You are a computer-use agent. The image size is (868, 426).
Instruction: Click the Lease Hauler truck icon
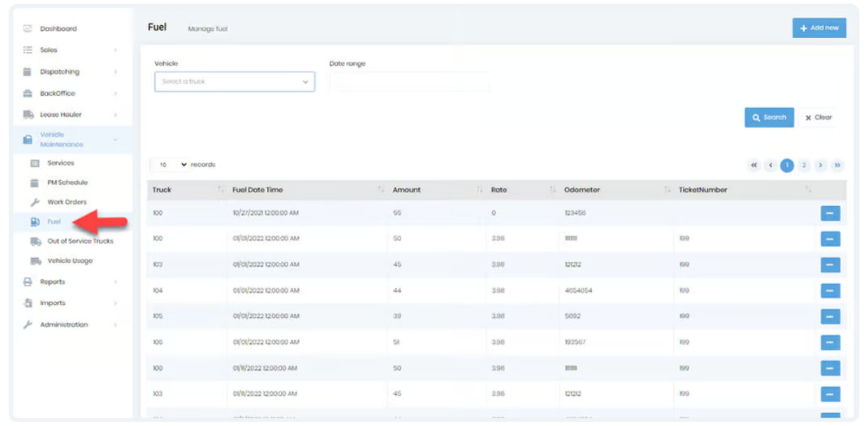coord(28,114)
